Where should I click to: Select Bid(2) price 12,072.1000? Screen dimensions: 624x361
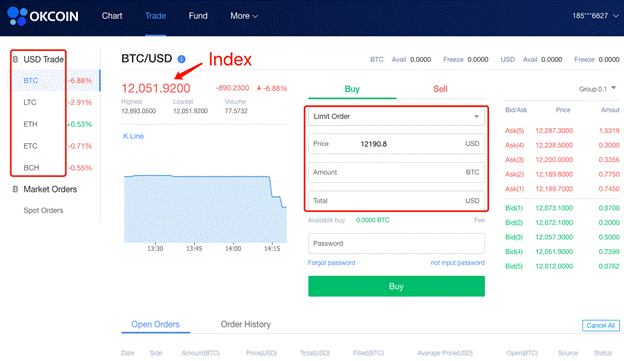pyautogui.click(x=554, y=222)
